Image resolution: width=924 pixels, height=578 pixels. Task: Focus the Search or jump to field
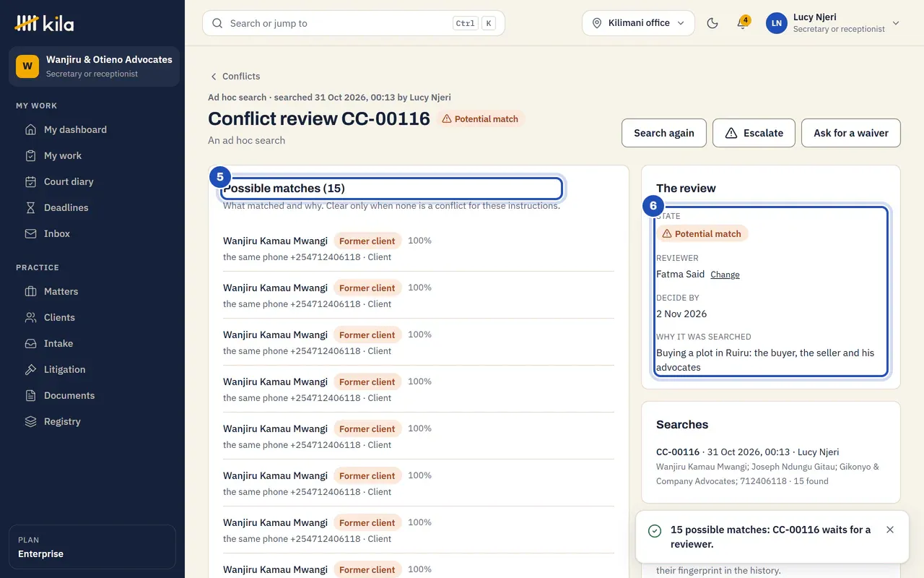(x=354, y=23)
